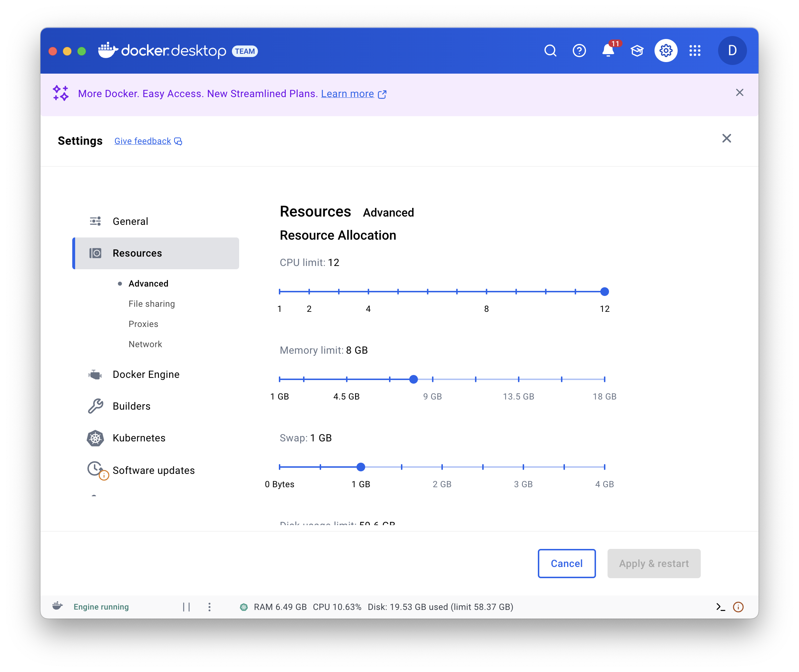Open the notifications bell with 11 alerts
Screen dimensions: 799x672
tap(608, 51)
